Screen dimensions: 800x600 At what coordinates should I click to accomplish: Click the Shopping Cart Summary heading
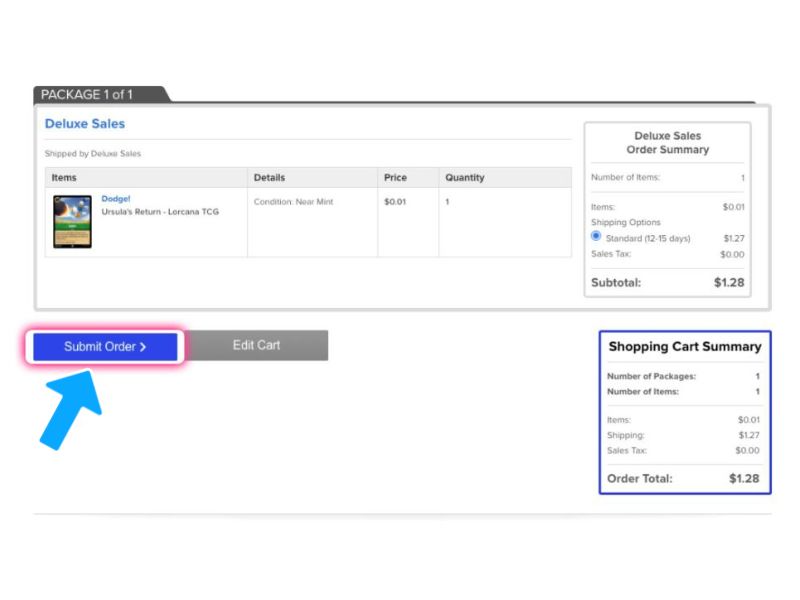point(684,347)
